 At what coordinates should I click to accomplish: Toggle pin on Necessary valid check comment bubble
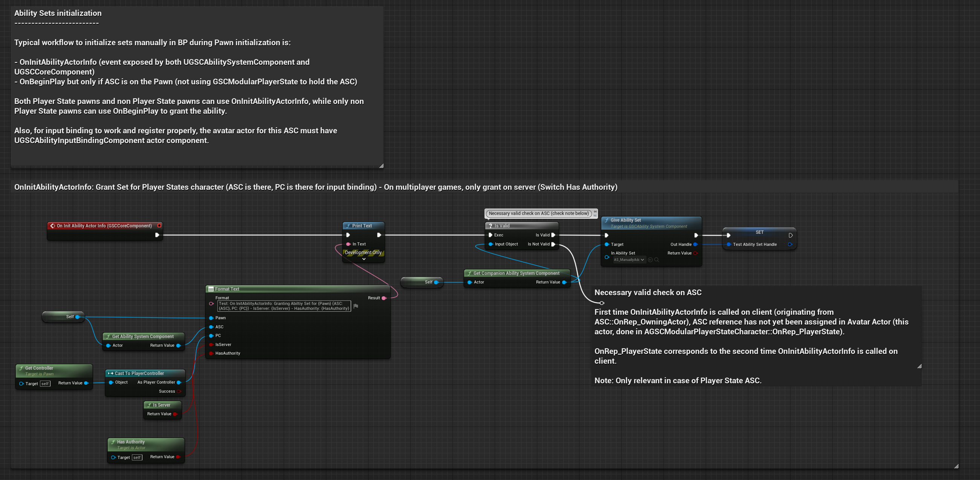595,212
